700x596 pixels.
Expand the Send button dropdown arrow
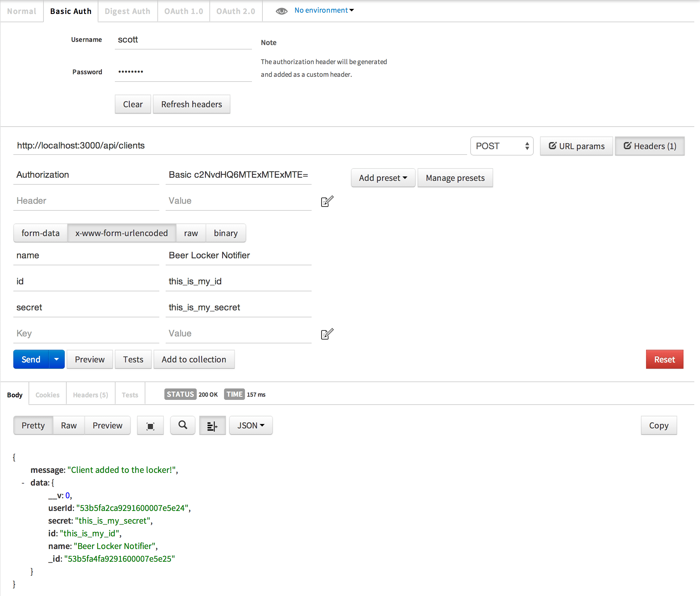[x=56, y=360]
